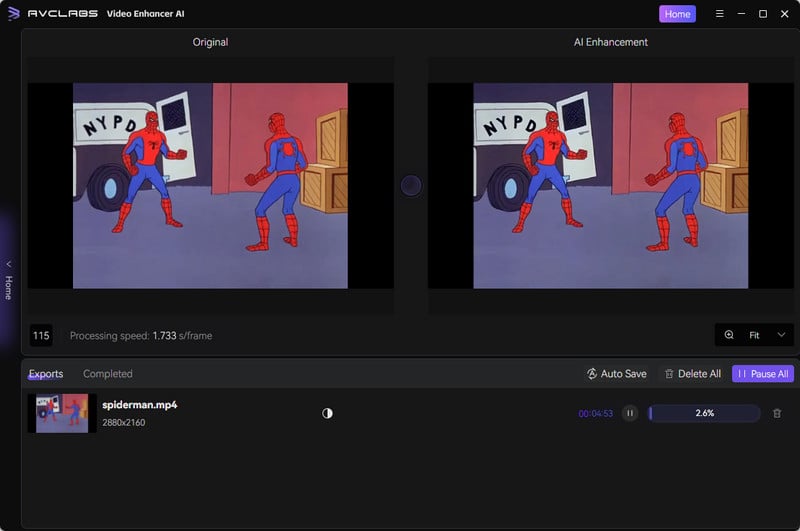The width and height of the screenshot is (800, 531).
Task: Click the zoom magnifier icon
Action: pyautogui.click(x=729, y=335)
